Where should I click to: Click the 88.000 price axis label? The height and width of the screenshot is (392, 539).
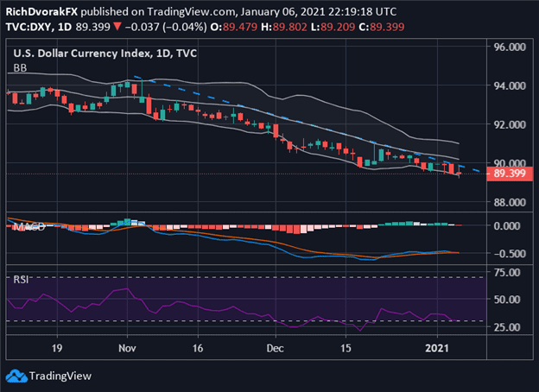click(510, 202)
